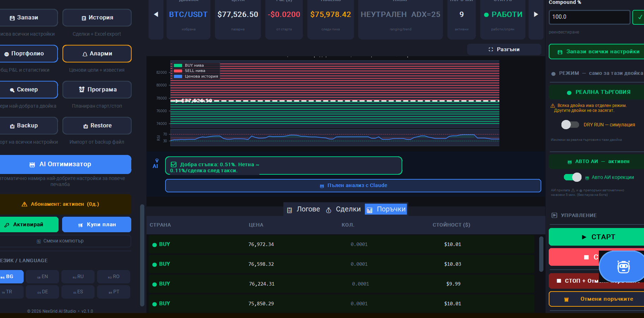The image size is (644, 318).
Task: Select RU language
Action: coord(78,277)
